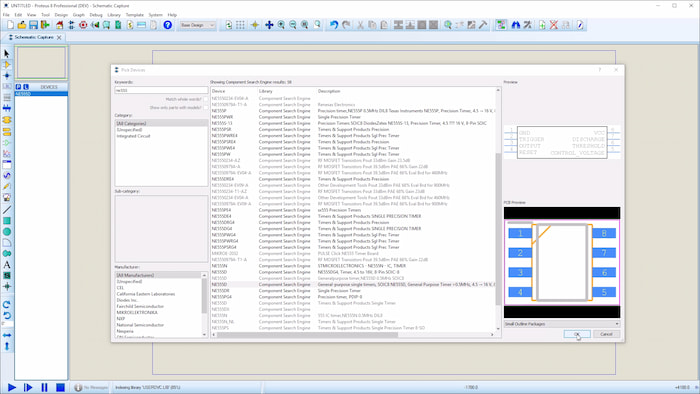Select 'National Semiconductor' manufacturer entry
Screen dimensions: 700x394
point(140,325)
